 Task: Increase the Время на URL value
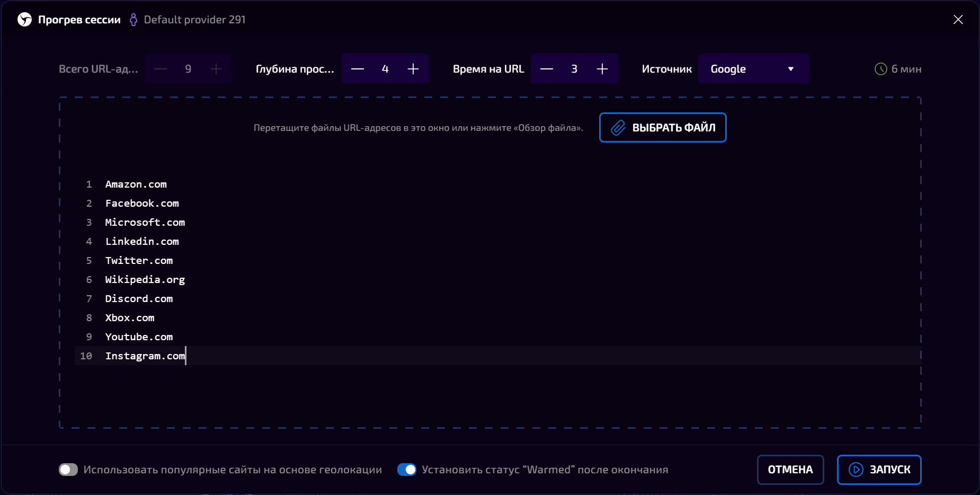[602, 69]
